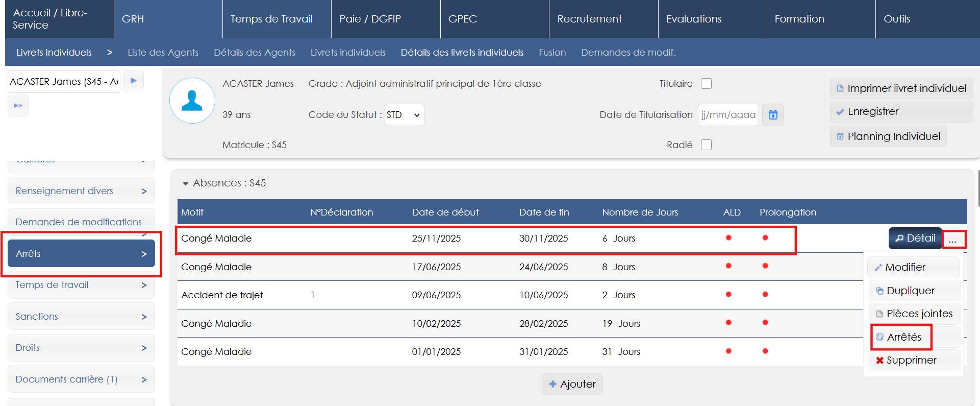The image size is (980, 406).
Task: Open Pièces jointes from the context menu
Action: (914, 314)
